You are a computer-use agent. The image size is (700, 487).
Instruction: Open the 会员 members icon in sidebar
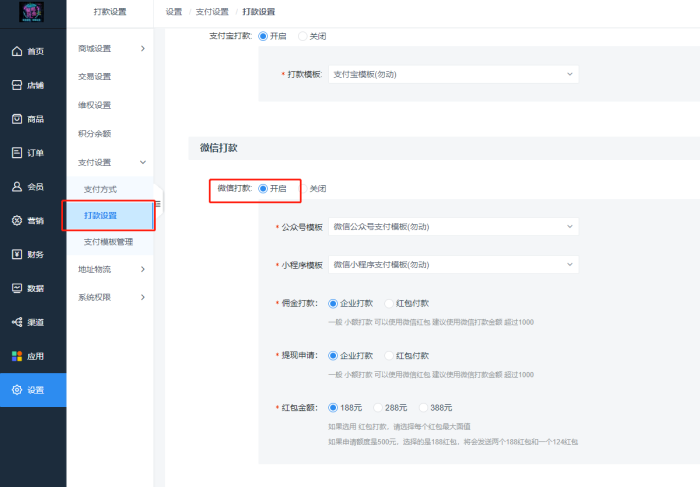pyautogui.click(x=17, y=187)
